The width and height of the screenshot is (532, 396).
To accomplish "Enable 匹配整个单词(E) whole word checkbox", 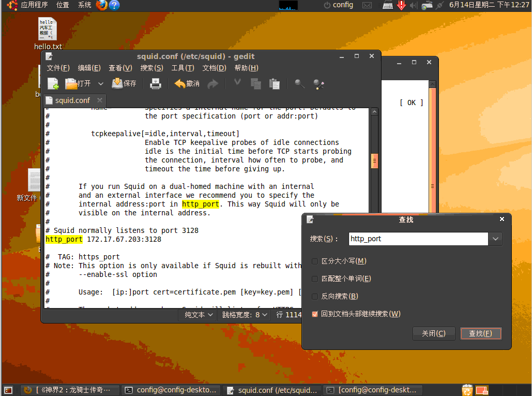I will point(314,279).
